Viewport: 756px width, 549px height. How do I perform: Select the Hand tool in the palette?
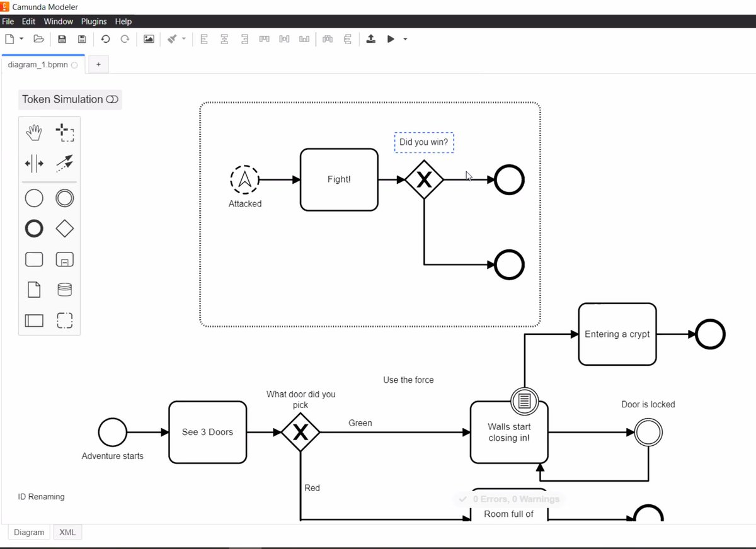(34, 132)
